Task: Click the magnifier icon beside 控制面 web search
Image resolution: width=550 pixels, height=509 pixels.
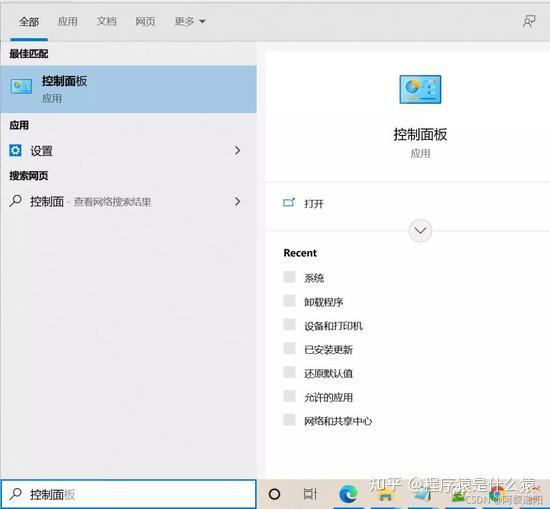Action: (x=15, y=201)
